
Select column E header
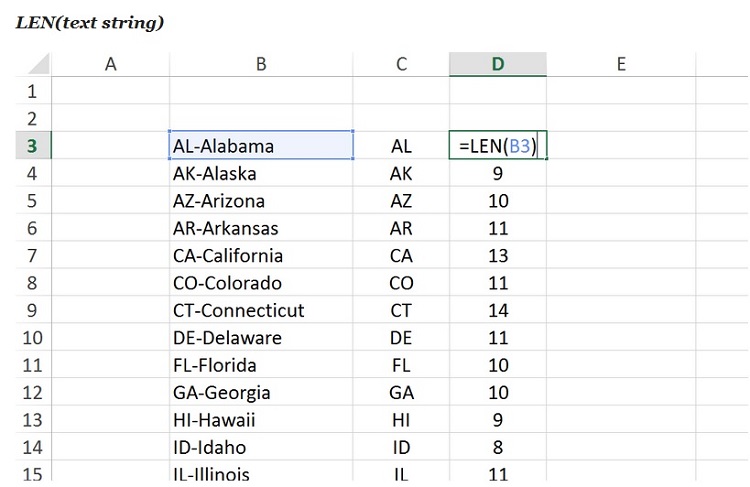[620, 65]
